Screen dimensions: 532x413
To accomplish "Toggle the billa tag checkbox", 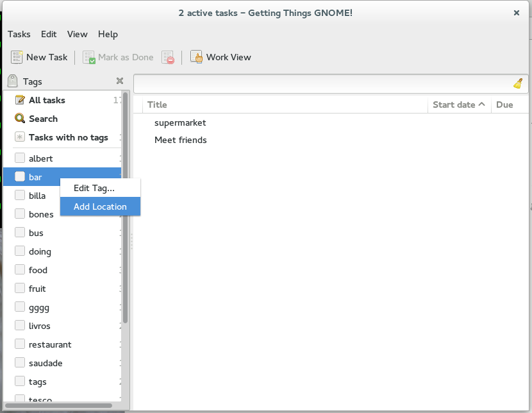I will click(20, 195).
